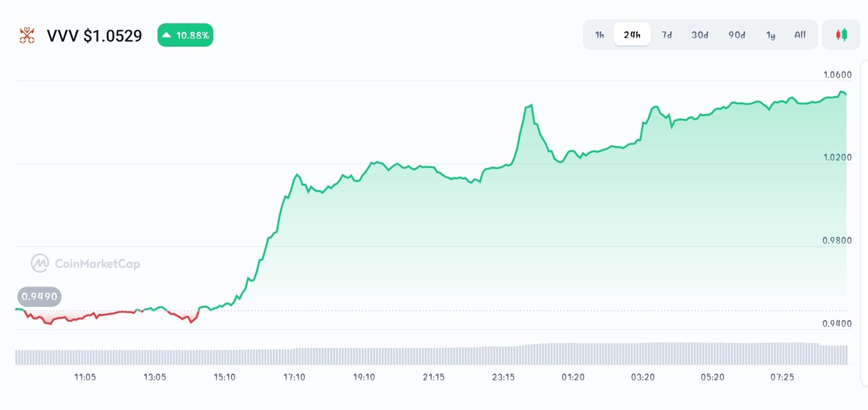Click the 13:05 time axis label
Image resolution: width=868 pixels, height=410 pixels.
[x=155, y=377]
